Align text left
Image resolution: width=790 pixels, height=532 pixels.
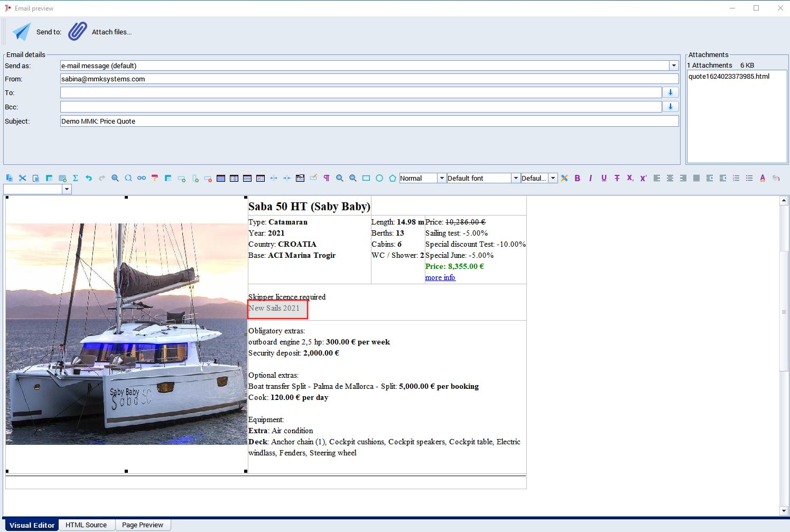[657, 178]
